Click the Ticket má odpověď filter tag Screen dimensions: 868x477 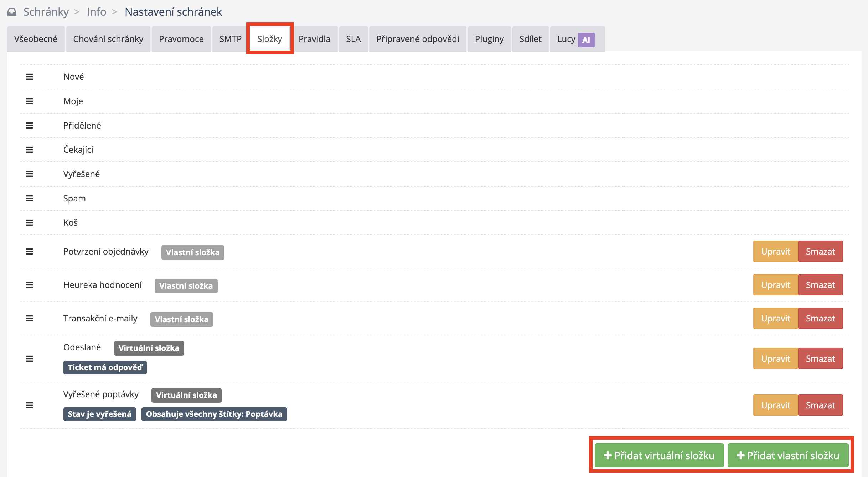(x=105, y=367)
